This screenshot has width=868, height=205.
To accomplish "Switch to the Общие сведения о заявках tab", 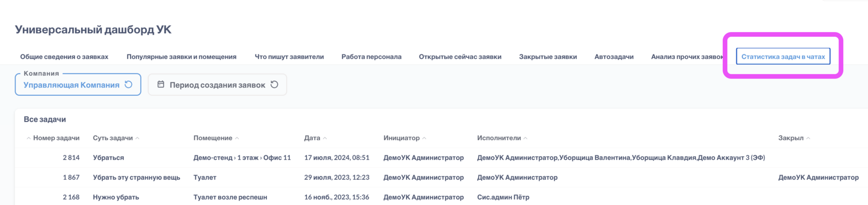I will pos(64,57).
